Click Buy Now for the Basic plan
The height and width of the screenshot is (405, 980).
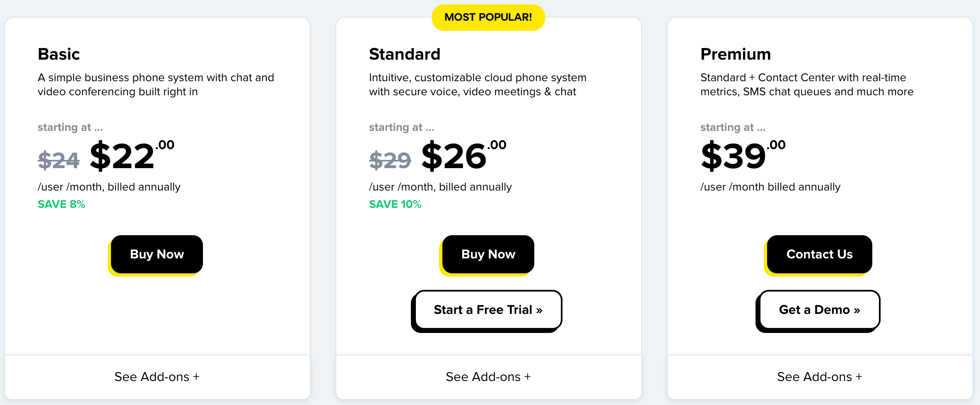click(x=157, y=254)
